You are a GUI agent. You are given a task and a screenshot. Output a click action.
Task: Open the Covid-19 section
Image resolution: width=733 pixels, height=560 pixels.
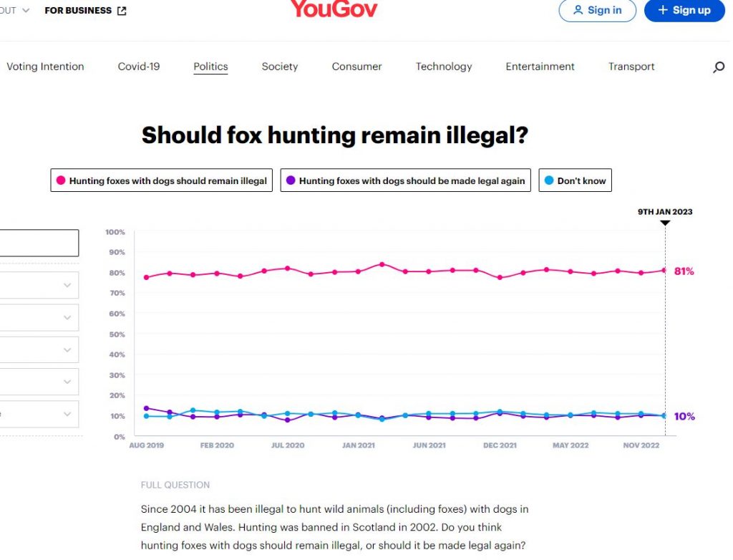coord(138,66)
